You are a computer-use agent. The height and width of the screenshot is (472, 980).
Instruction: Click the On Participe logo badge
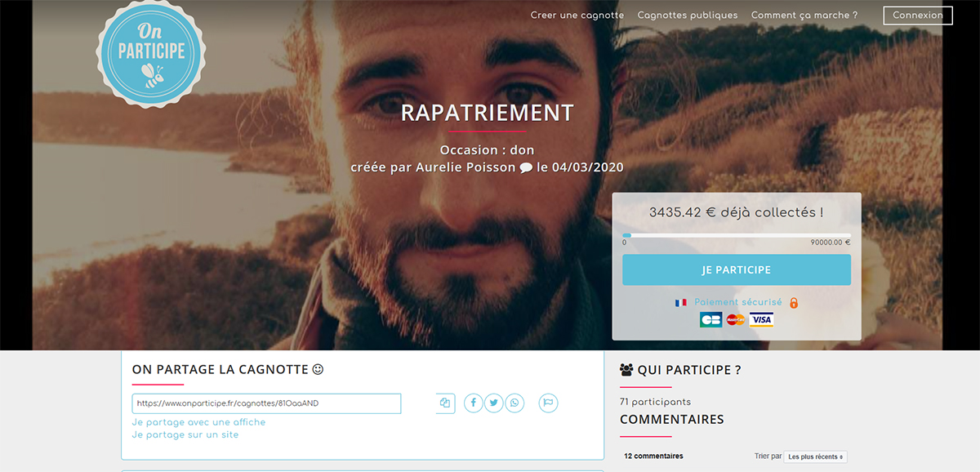tap(151, 54)
